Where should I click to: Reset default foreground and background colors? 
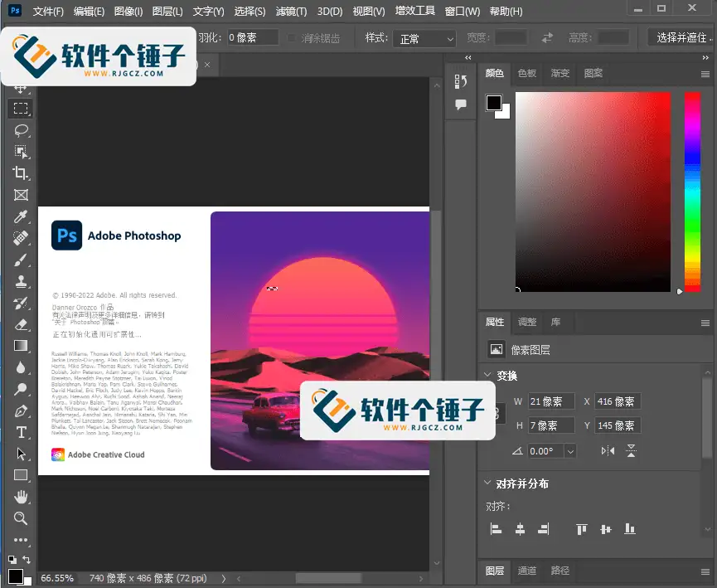click(x=12, y=561)
